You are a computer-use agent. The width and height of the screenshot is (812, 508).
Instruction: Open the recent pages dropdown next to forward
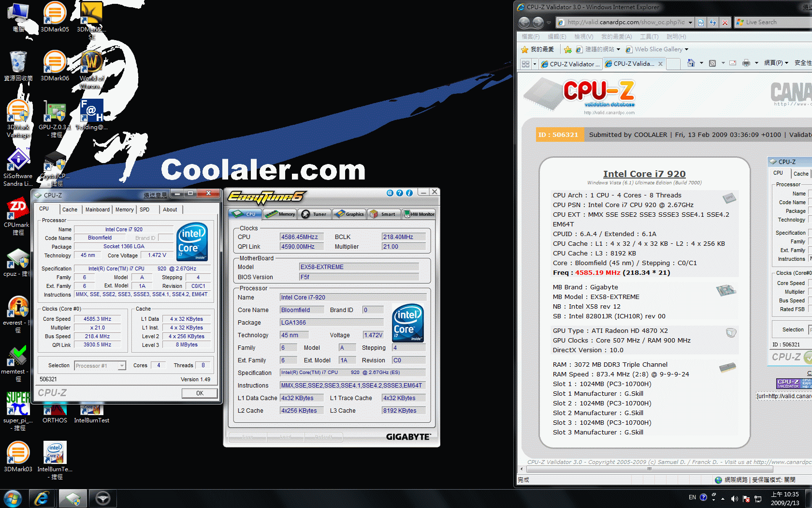click(549, 22)
